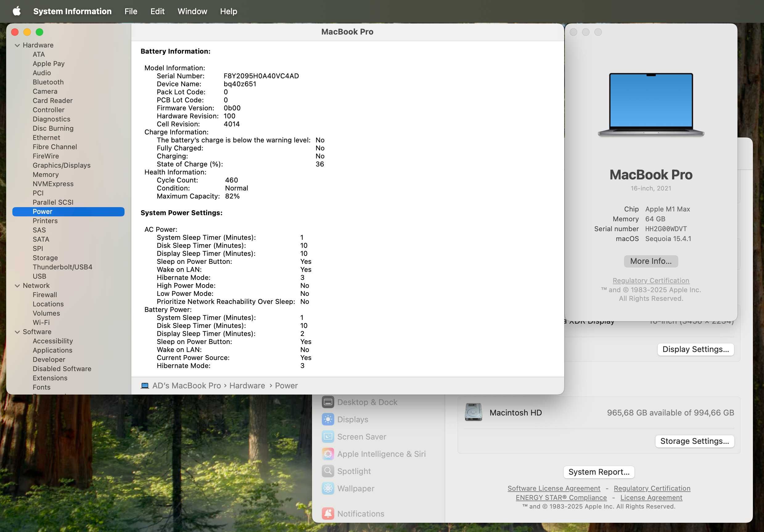Screen dimensions: 764x532
Task: Select Ethernet in the sidebar
Action: coord(46,138)
